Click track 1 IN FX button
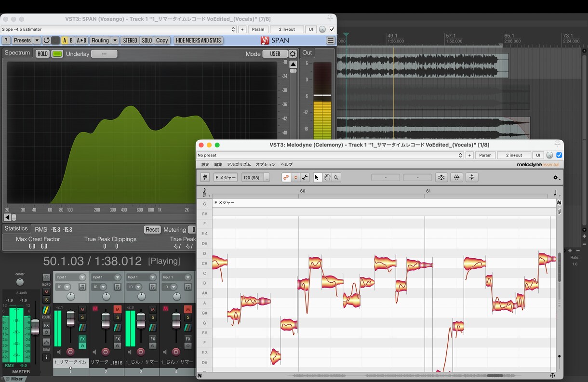This screenshot has width=588, height=382. click(82, 287)
